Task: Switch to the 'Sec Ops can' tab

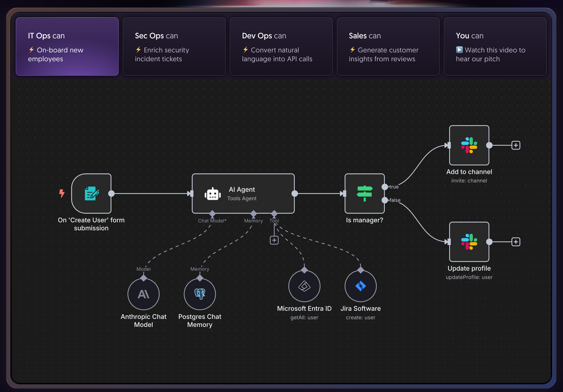Action: click(174, 46)
